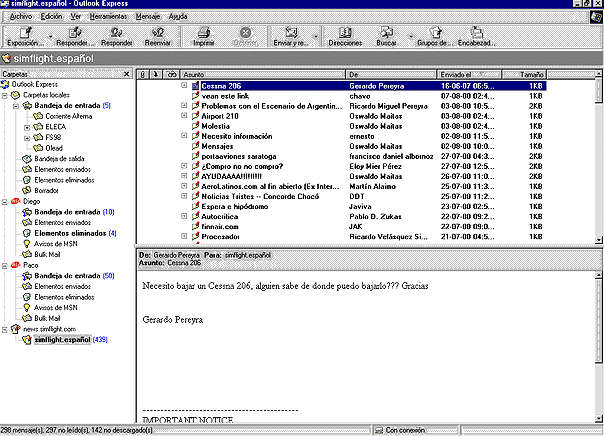Sort messages by the Asunto column header
Image resolution: width=604 pixels, height=436 pixels.
click(263, 74)
